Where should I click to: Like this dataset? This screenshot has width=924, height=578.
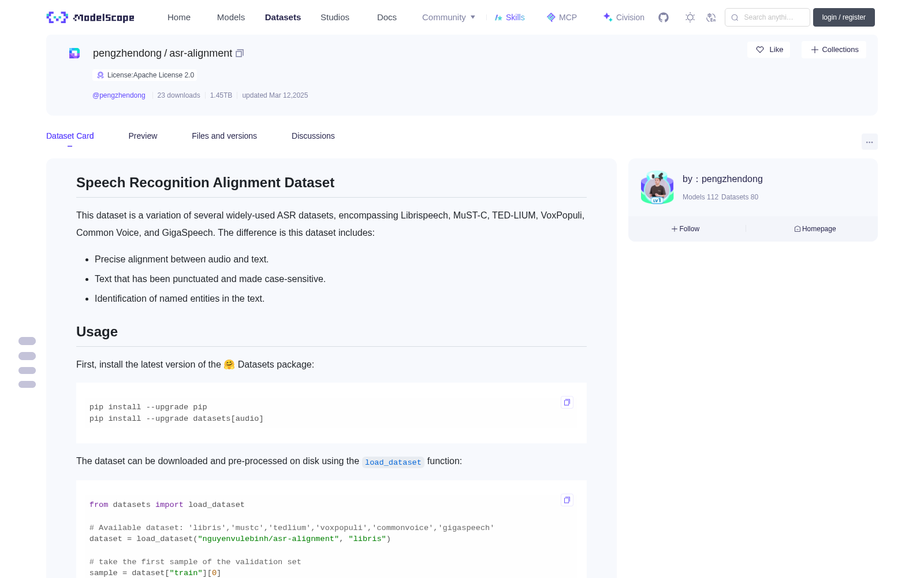point(769,50)
